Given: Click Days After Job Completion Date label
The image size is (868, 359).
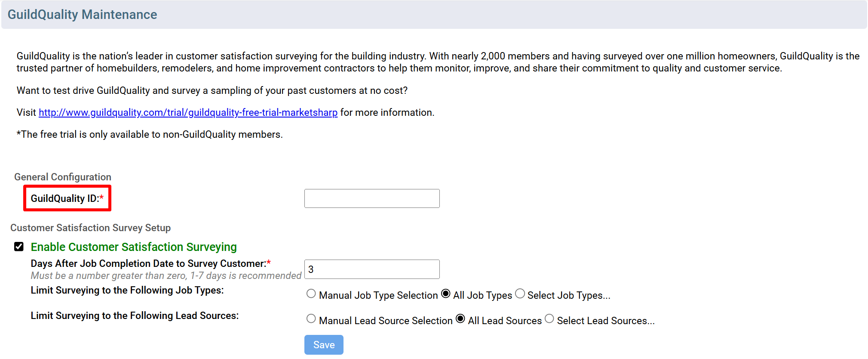Looking at the screenshot, I should click(150, 263).
